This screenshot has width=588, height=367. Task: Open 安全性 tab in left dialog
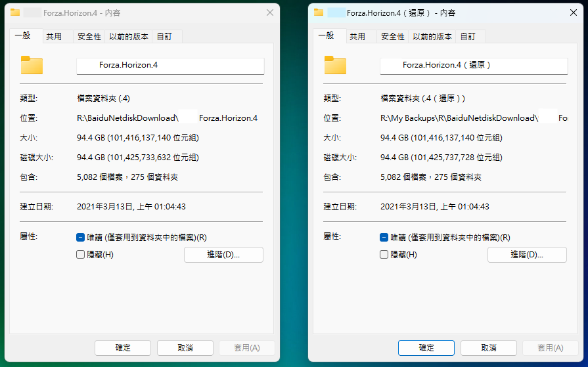pos(89,37)
